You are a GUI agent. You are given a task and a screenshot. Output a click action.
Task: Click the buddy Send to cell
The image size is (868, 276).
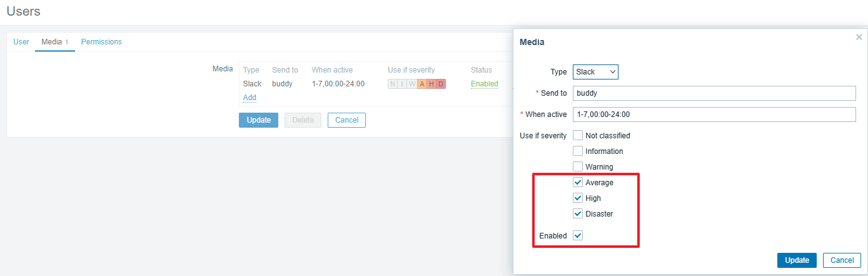[282, 84]
